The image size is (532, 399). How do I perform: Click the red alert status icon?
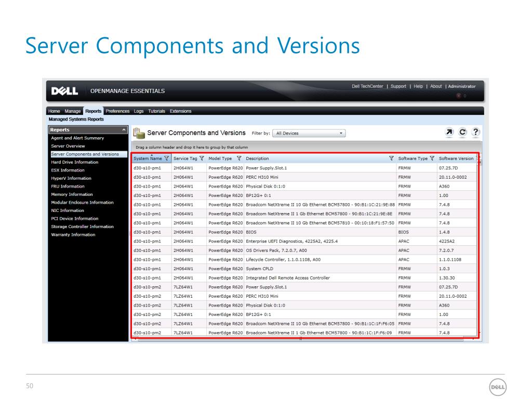(x=459, y=96)
